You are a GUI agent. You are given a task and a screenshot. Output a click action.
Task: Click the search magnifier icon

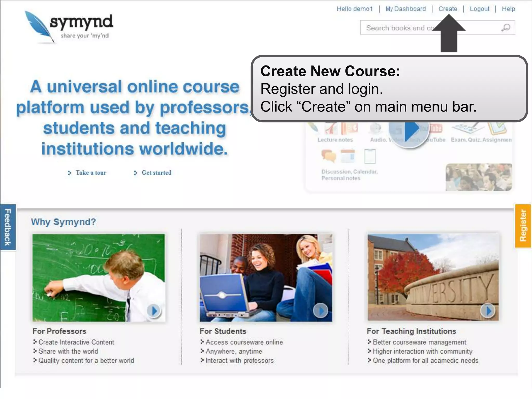(506, 28)
